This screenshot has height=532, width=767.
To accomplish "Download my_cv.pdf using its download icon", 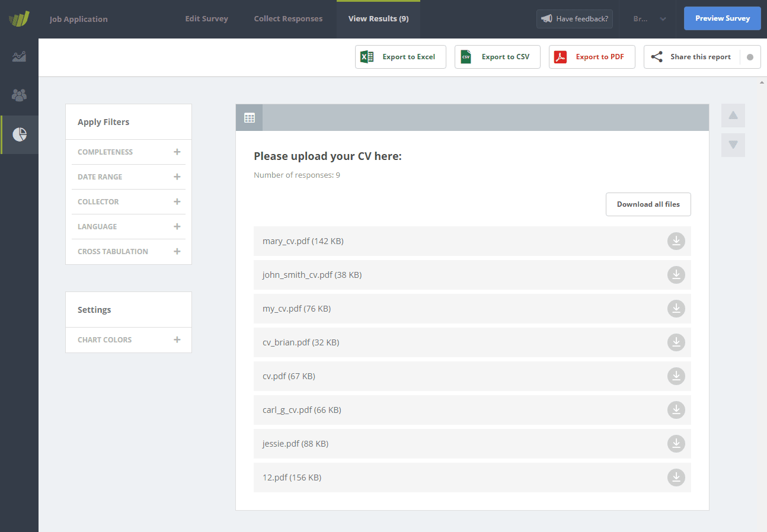I will (x=676, y=309).
